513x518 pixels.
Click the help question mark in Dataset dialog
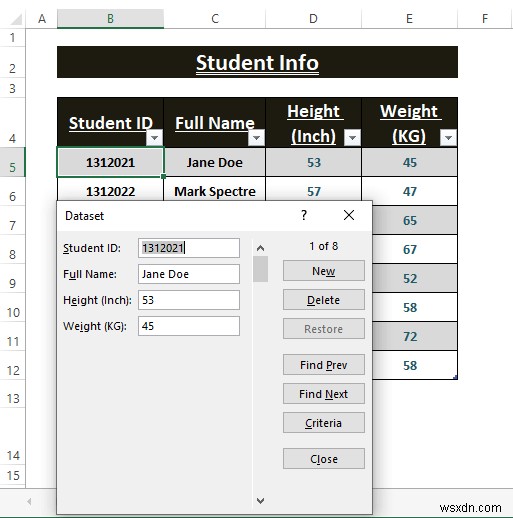[x=304, y=215]
